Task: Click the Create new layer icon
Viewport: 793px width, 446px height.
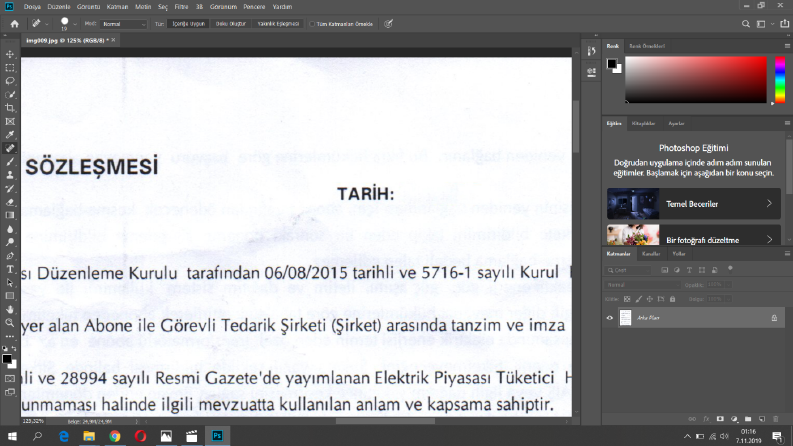Action: [x=762, y=419]
